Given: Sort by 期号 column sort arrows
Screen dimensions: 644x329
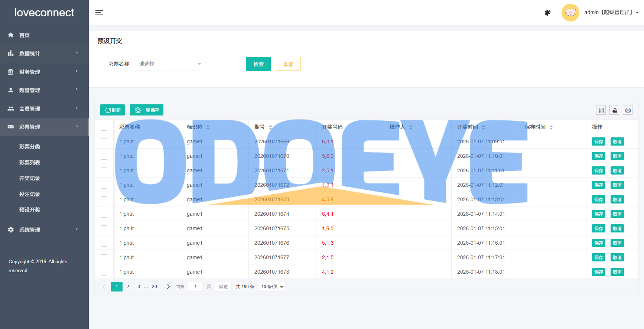Looking at the screenshot, I should (270, 127).
